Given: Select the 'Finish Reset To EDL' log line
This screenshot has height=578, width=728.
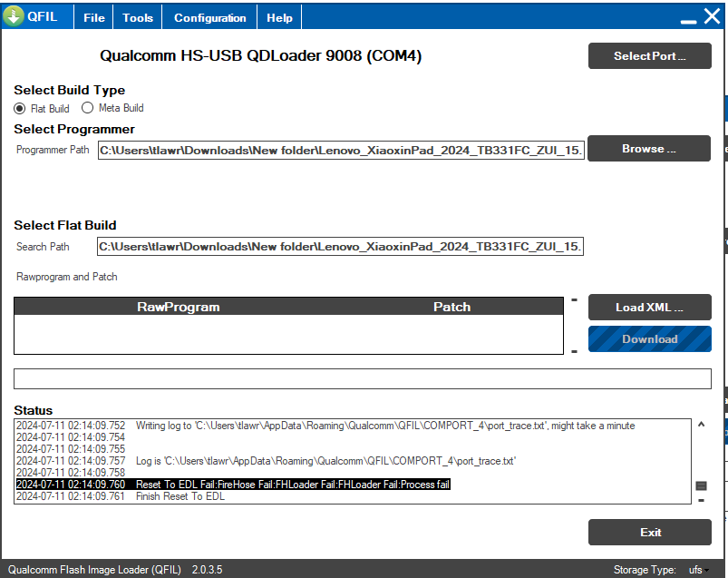Looking at the screenshot, I should click(121, 496).
